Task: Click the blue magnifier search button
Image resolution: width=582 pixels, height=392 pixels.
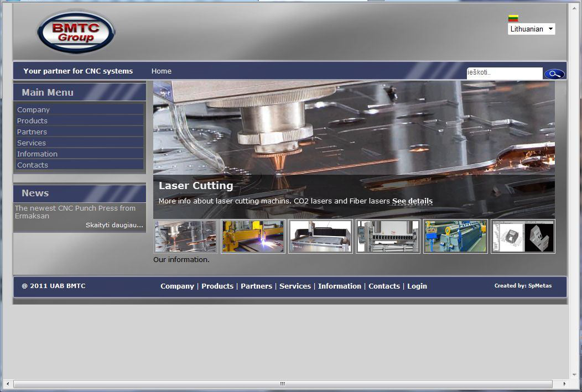Action: [x=554, y=74]
